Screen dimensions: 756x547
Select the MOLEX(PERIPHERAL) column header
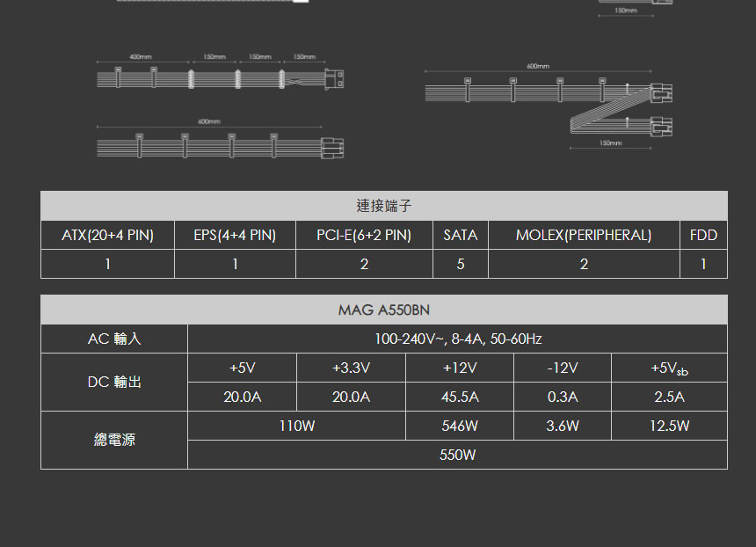coord(584,235)
